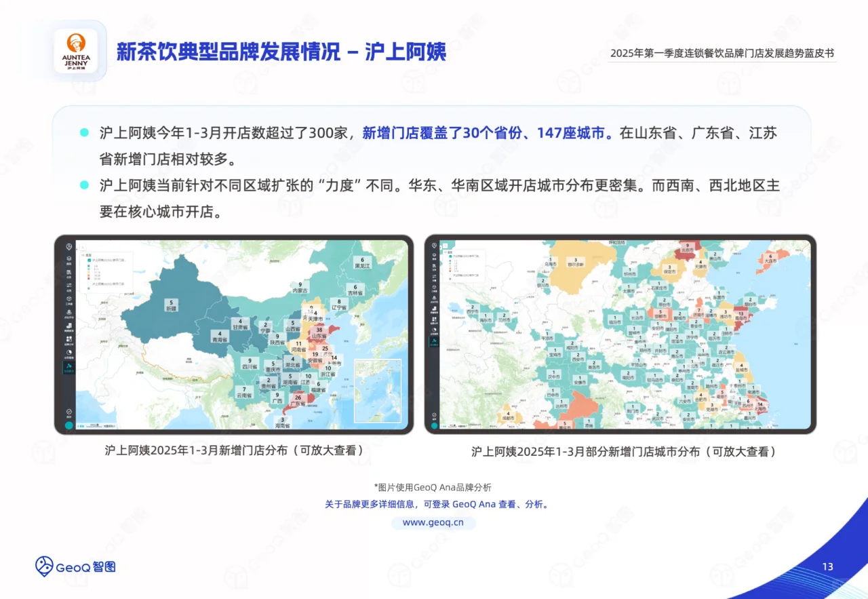Screen dimensions: 868x599
Task: Click the 甘肃省 province label
Action: coord(239,324)
